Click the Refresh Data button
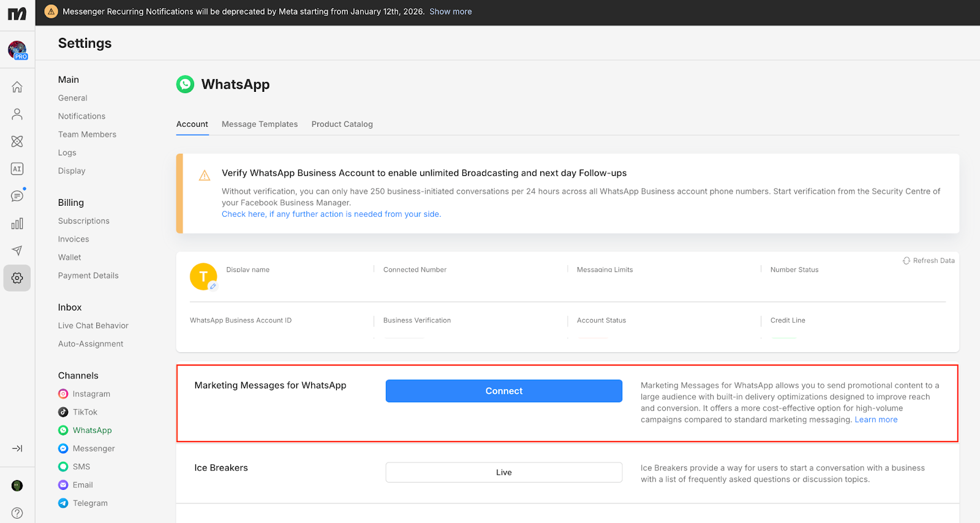The image size is (980, 523). click(x=929, y=261)
